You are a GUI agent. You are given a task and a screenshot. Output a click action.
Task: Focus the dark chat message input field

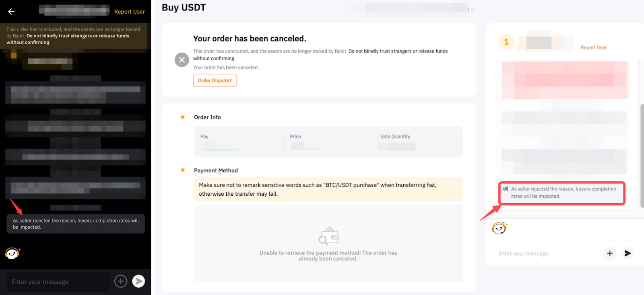point(58,282)
